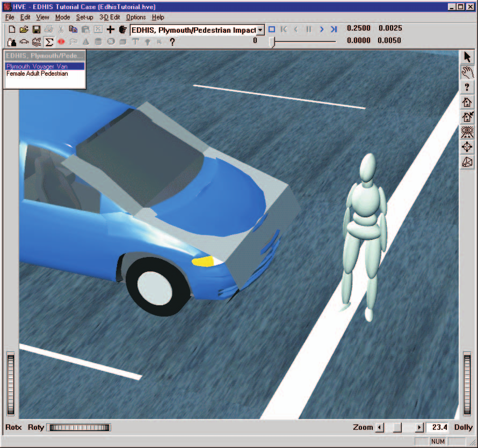
Task: Open the 3-D Edit menu
Action: 110,17
